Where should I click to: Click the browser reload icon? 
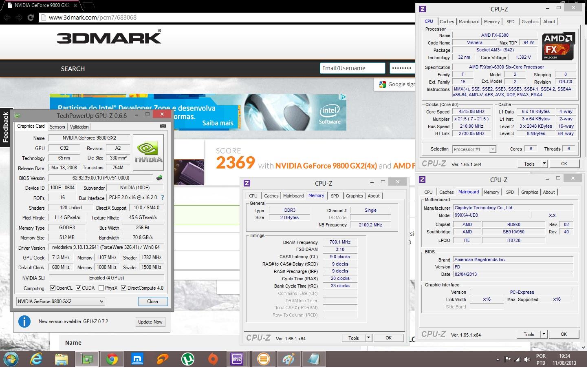pyautogui.click(x=31, y=18)
